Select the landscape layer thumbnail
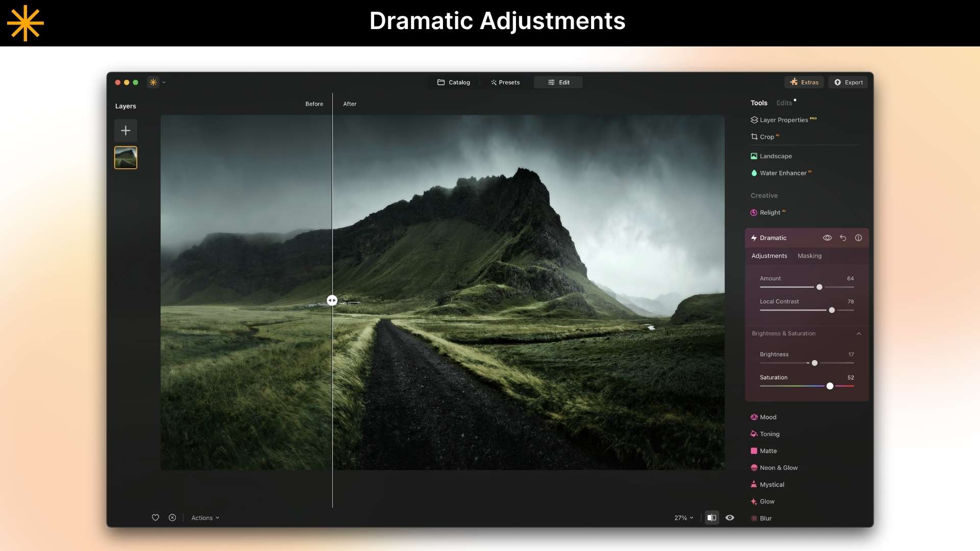 126,158
